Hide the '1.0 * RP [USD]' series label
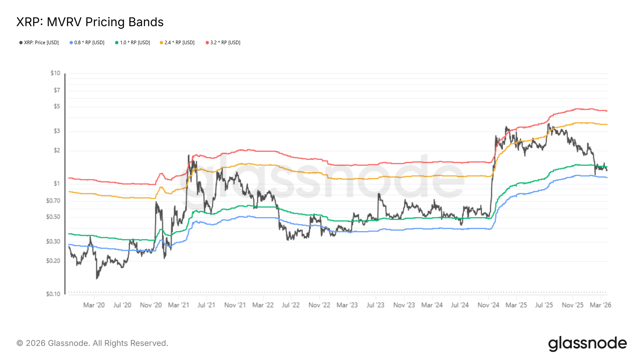644x362 pixels. click(135, 43)
